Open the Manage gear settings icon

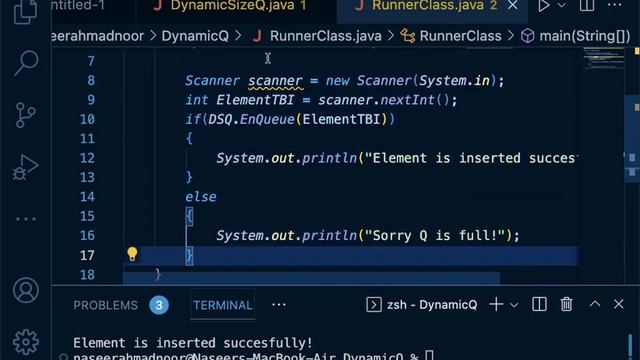[x=26, y=342]
